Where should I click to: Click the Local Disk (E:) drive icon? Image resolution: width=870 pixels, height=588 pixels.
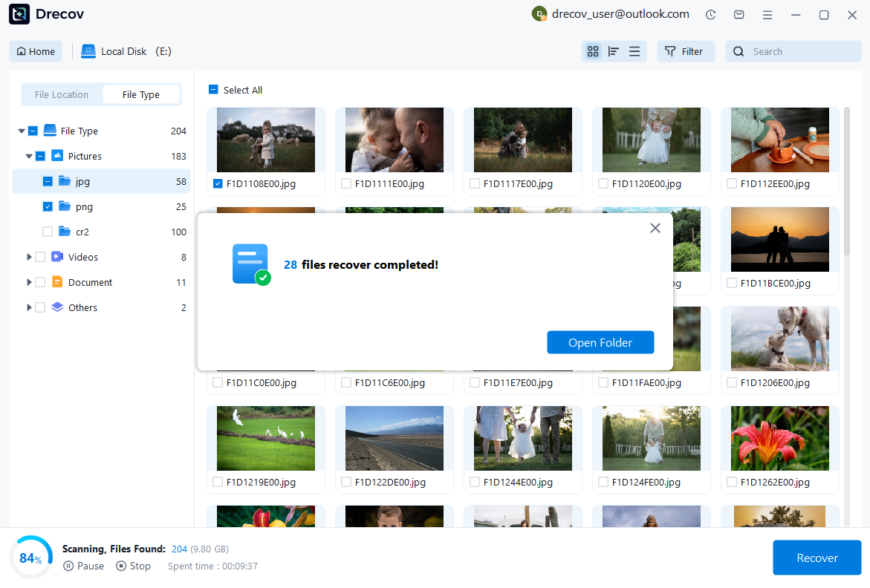(88, 50)
